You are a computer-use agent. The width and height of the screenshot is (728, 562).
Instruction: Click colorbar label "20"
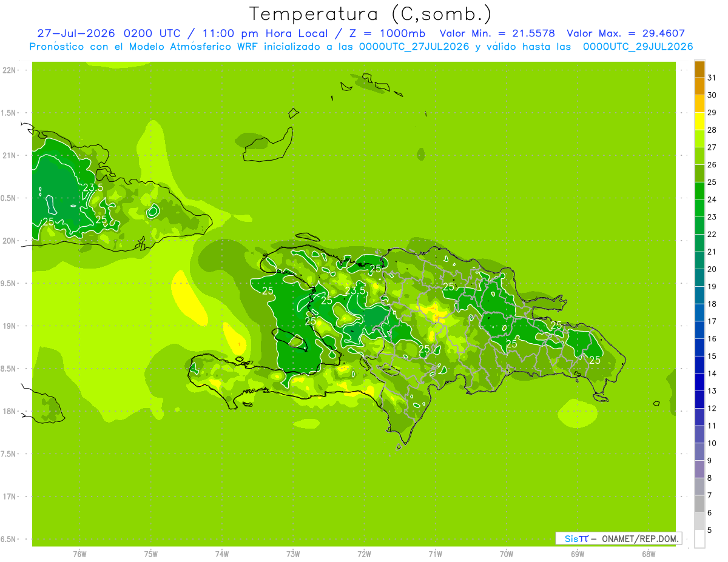pos(712,269)
